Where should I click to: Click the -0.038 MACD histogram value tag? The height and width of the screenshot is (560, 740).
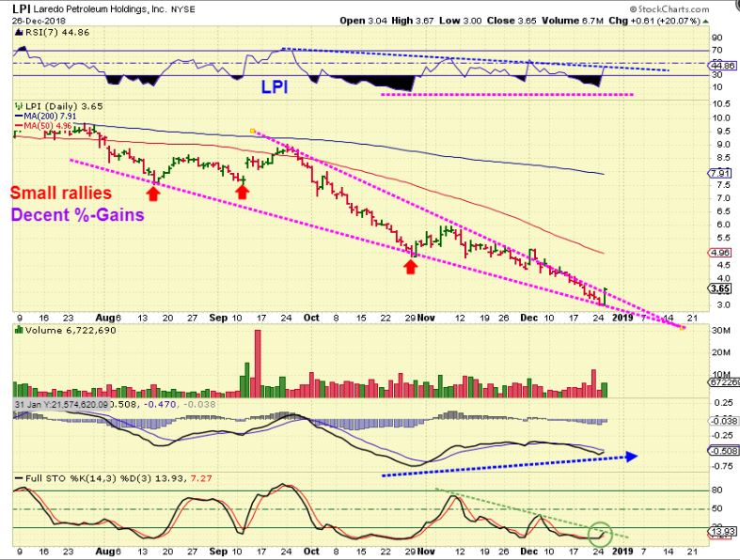pos(723,421)
